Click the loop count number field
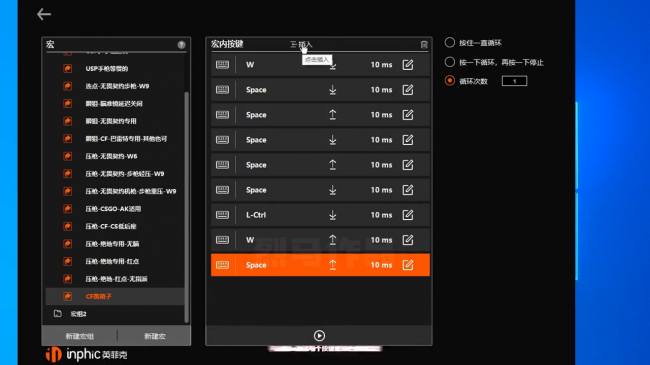The width and height of the screenshot is (650, 365). point(514,81)
